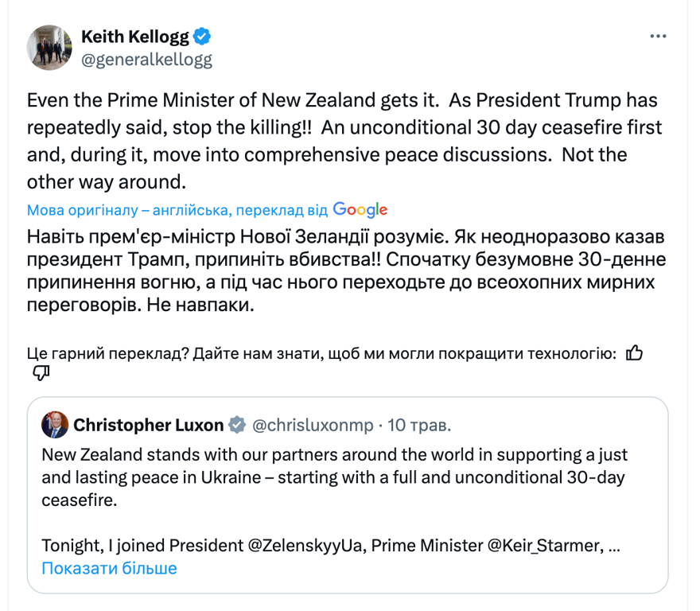The image size is (700, 611).
Task: Rate the translation with the thumbs-down icon
Action: [39, 372]
